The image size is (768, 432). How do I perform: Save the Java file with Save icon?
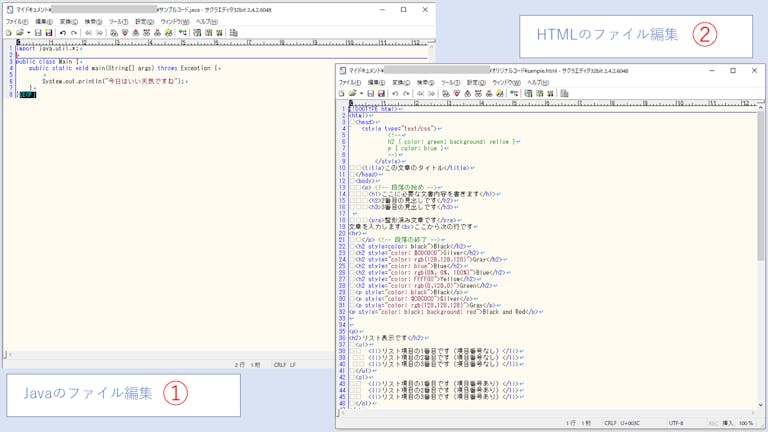38,33
